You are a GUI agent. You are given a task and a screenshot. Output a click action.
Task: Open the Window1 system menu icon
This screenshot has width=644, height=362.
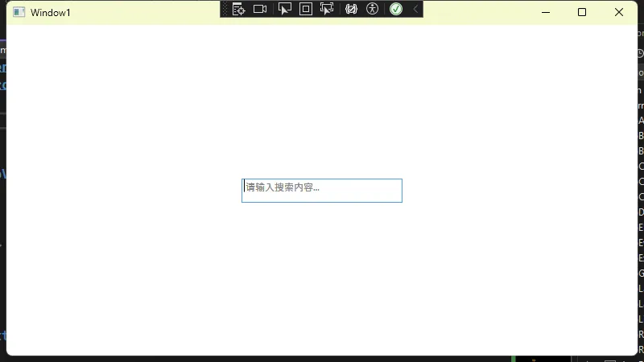[x=19, y=12]
